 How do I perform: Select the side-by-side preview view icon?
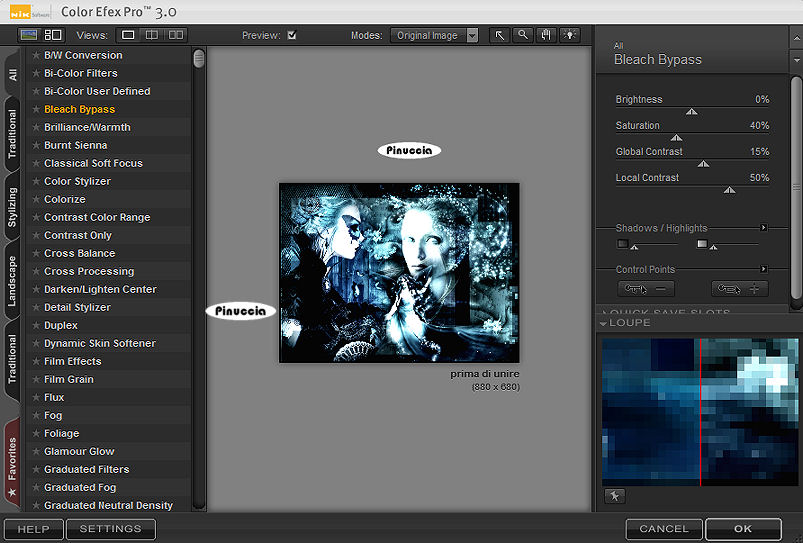pos(176,35)
